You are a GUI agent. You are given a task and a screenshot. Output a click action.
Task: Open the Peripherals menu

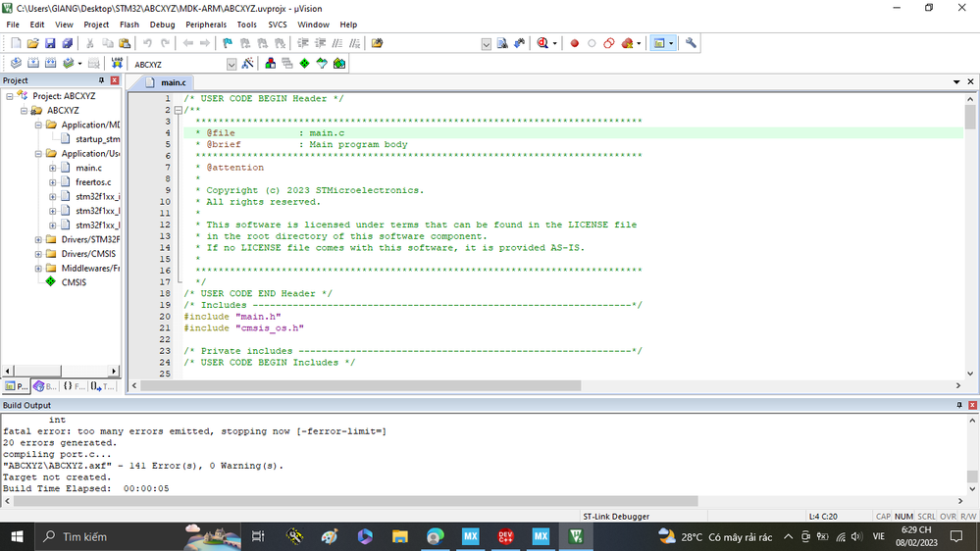(206, 25)
